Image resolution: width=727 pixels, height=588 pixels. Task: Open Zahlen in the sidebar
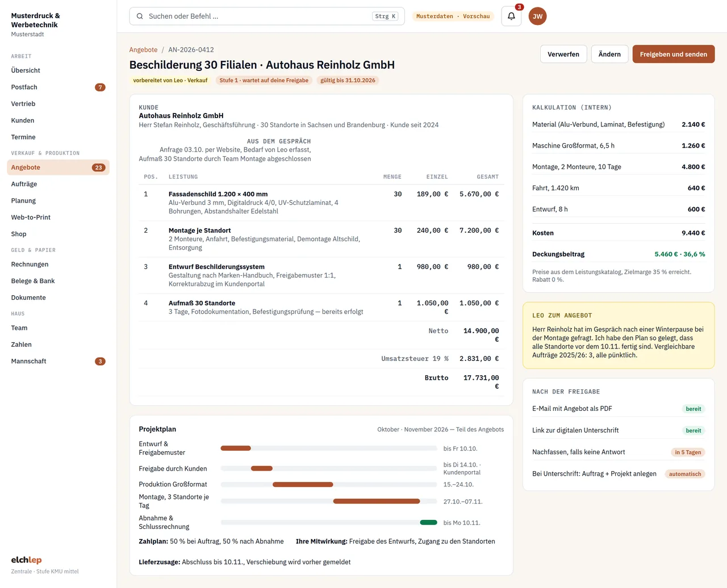[58, 345]
